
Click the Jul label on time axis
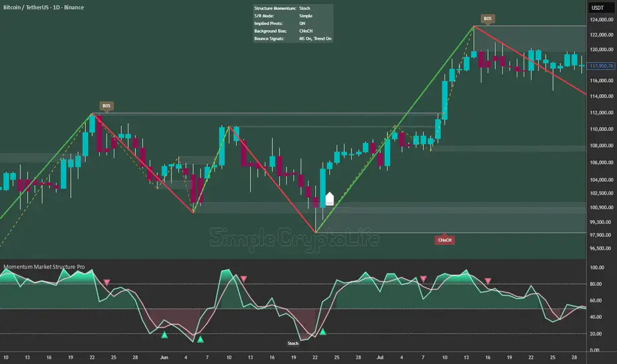[x=380, y=357]
